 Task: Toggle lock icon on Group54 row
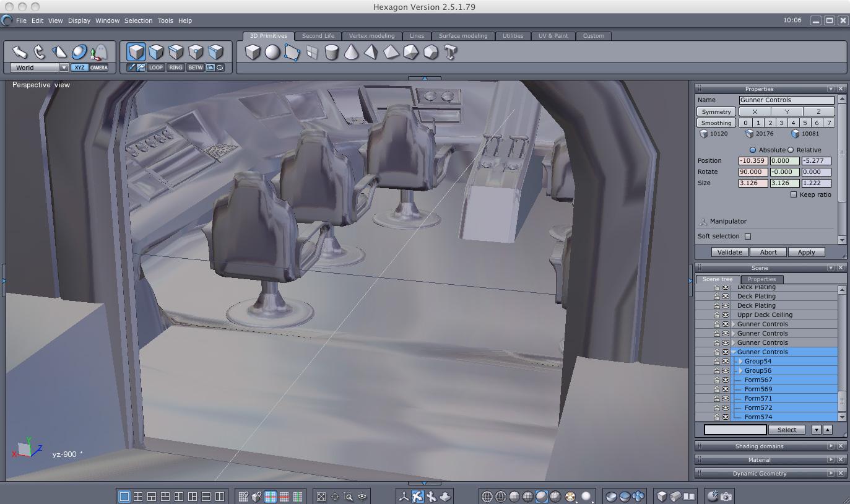(717, 361)
